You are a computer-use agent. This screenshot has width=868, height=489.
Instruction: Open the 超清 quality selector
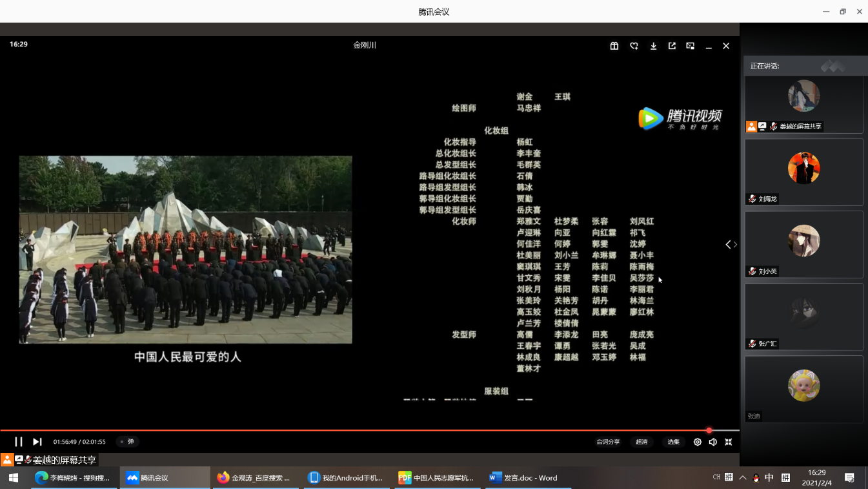coord(641,442)
